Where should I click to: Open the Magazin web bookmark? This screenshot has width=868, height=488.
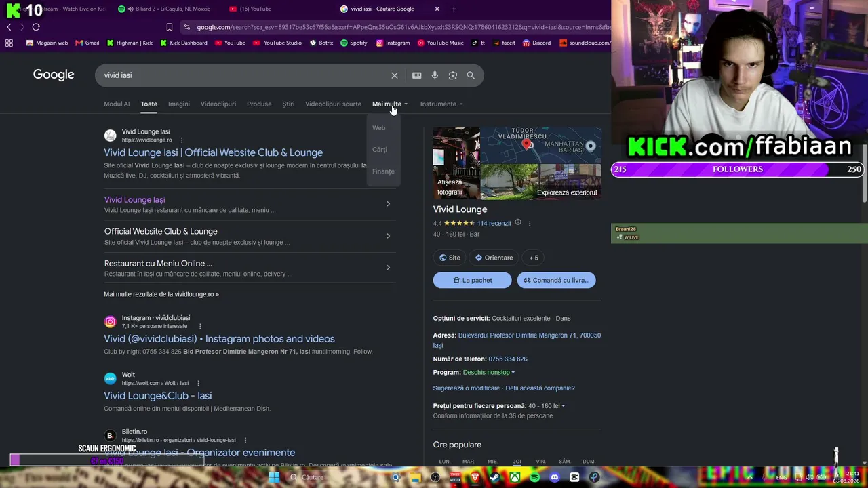(x=47, y=43)
